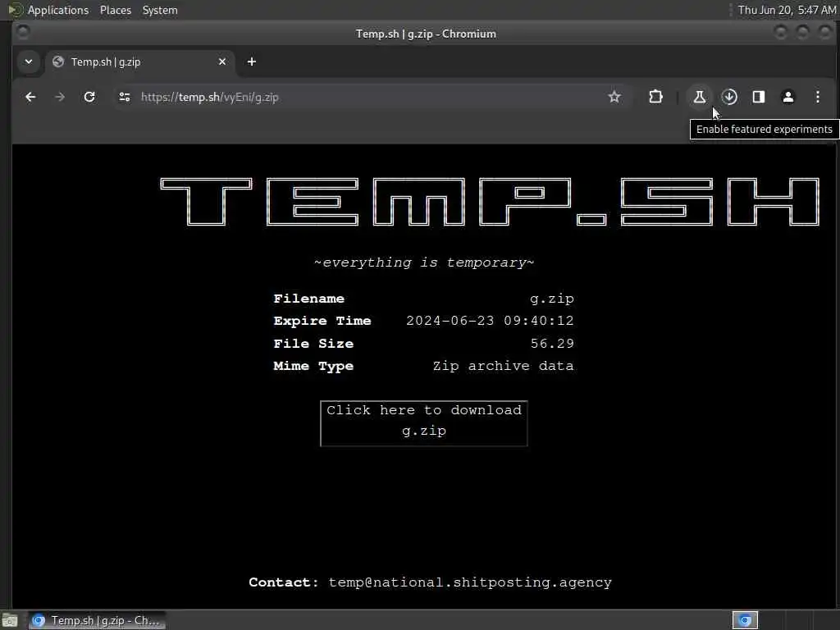
Task: Expand the tab search dropdown arrow
Action: pyautogui.click(x=29, y=62)
